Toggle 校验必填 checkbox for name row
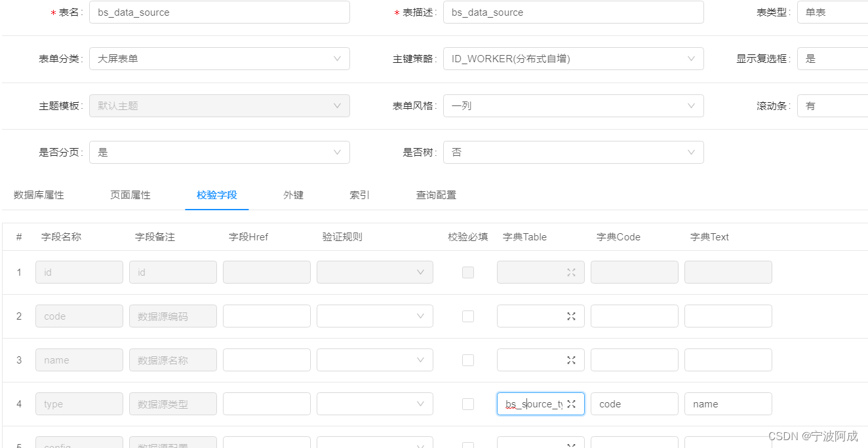This screenshot has height=448, width=868. [468, 360]
